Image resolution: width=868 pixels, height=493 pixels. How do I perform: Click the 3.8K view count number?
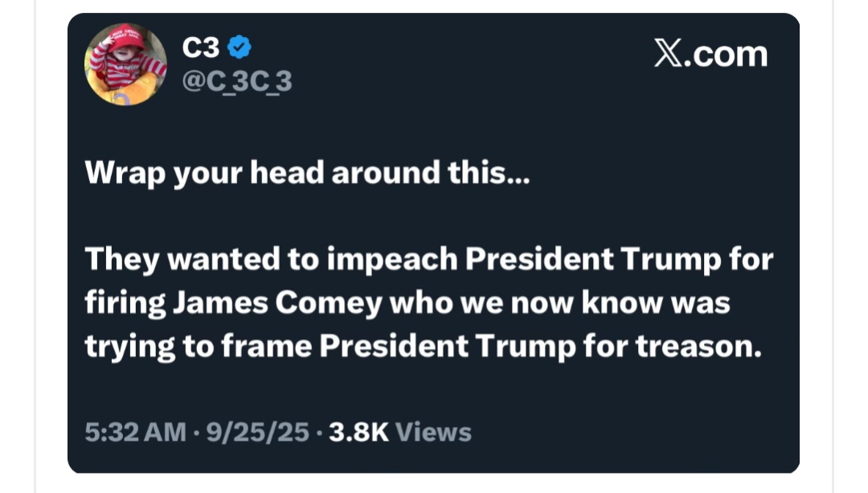tap(359, 433)
